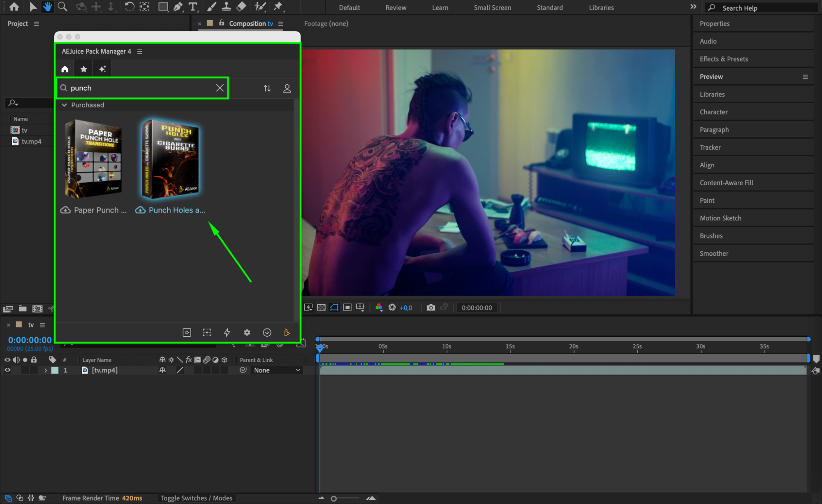
Task: Click the Puppet Pin tool
Action: point(278,7)
